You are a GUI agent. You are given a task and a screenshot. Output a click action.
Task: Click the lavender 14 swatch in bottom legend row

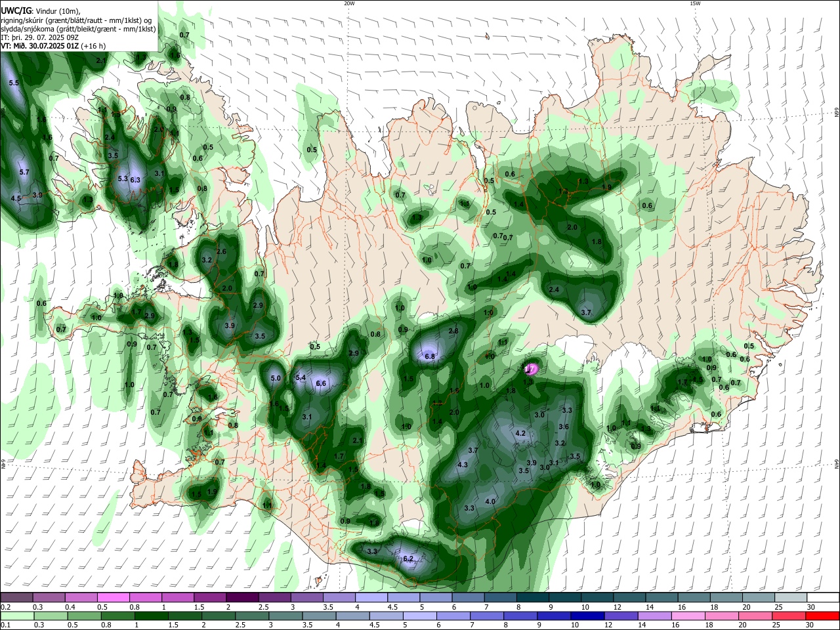[x=654, y=616]
